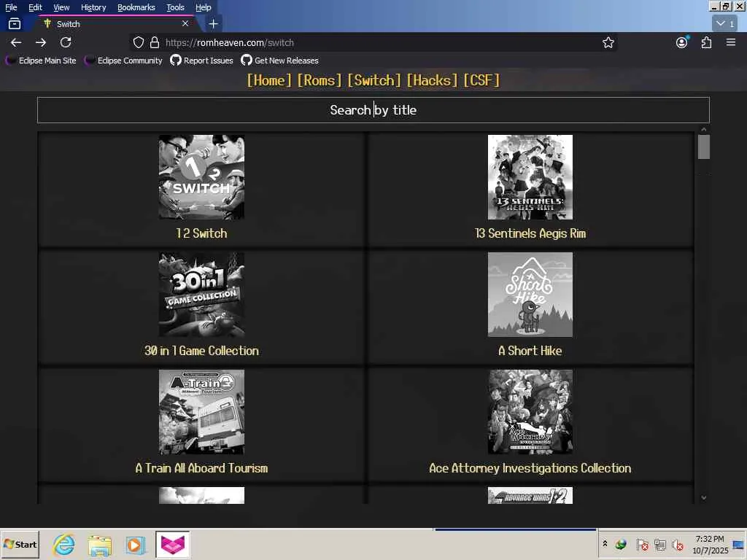Screen dimensions: 747x560
Task: Expand the list all tabs dropdown
Action: tap(725, 23)
